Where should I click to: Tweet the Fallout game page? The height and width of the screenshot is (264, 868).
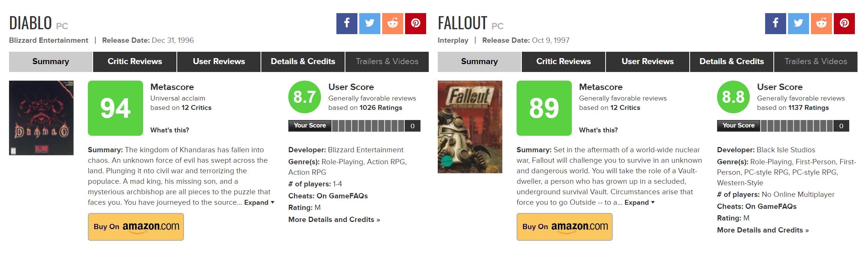coord(798,23)
